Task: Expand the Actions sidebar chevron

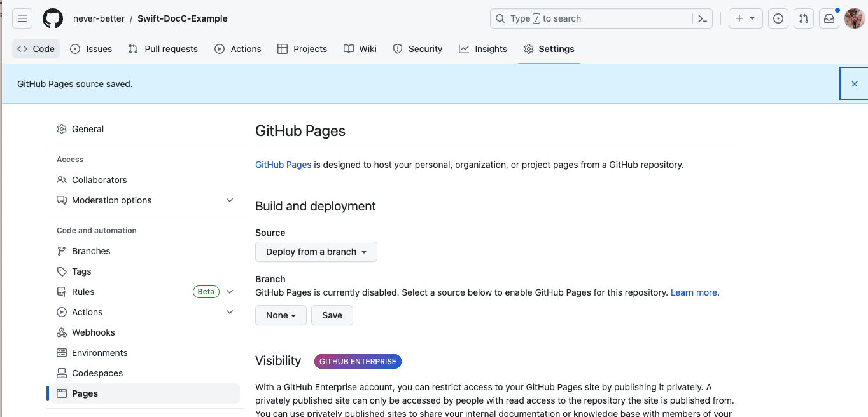Action: pos(230,312)
